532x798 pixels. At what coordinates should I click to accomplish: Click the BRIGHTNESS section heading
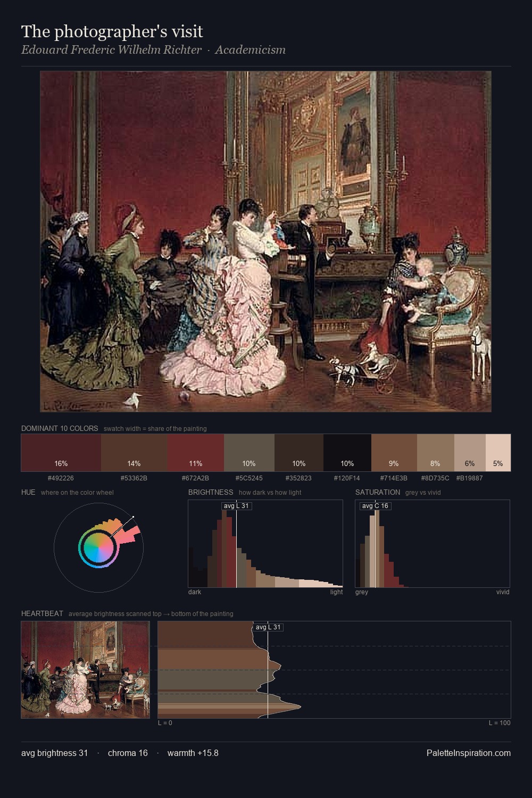click(x=211, y=492)
